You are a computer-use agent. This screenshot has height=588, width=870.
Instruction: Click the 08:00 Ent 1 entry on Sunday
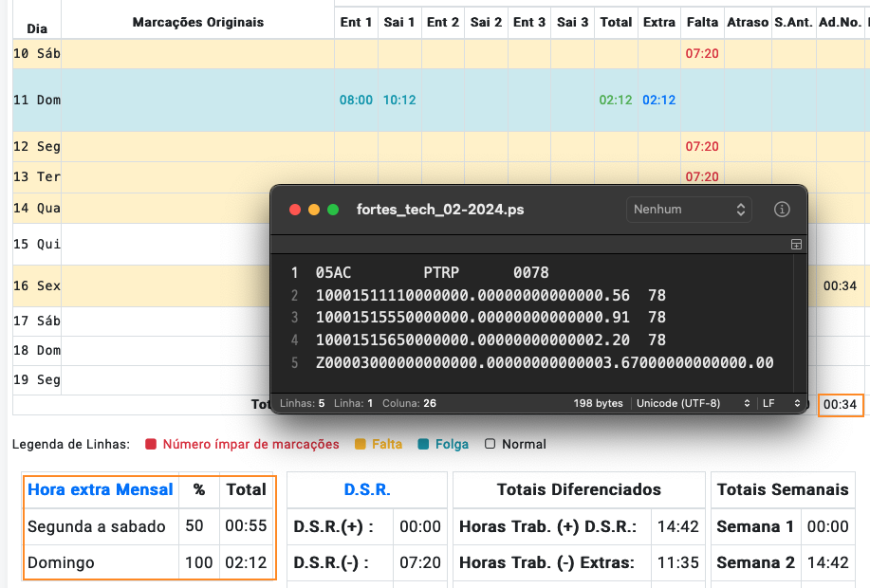[356, 100]
